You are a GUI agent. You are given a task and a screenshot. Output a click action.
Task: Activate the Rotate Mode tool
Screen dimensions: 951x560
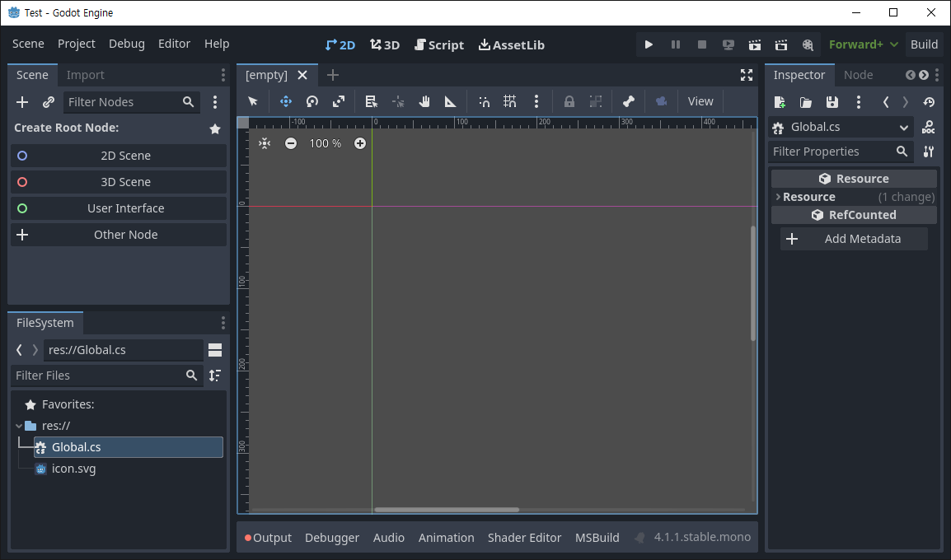point(312,101)
